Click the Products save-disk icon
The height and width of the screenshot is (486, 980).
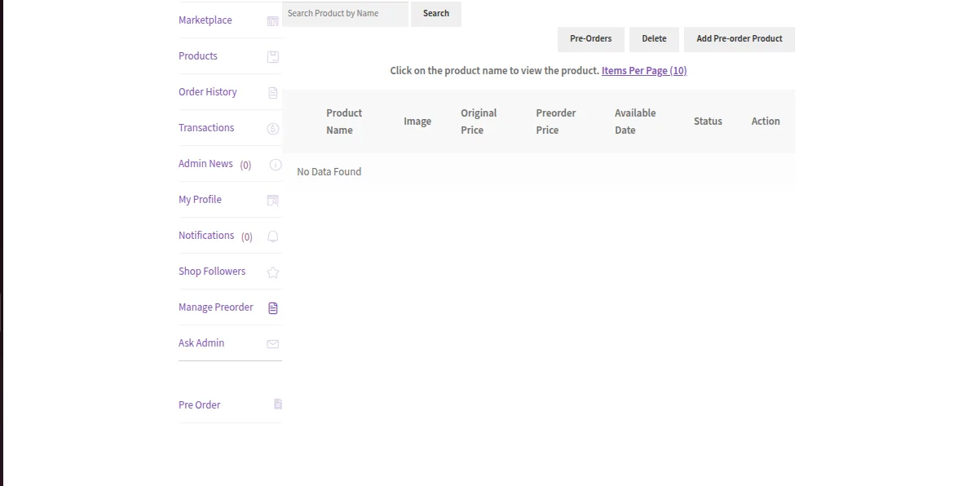pyautogui.click(x=273, y=57)
